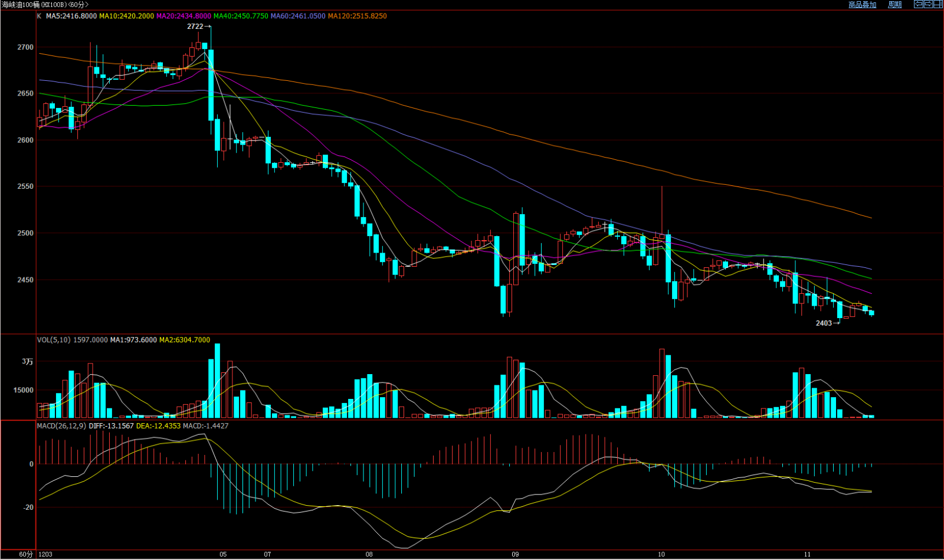Click date marker 09 on time axis
Screen dimensions: 944x560
[515, 554]
